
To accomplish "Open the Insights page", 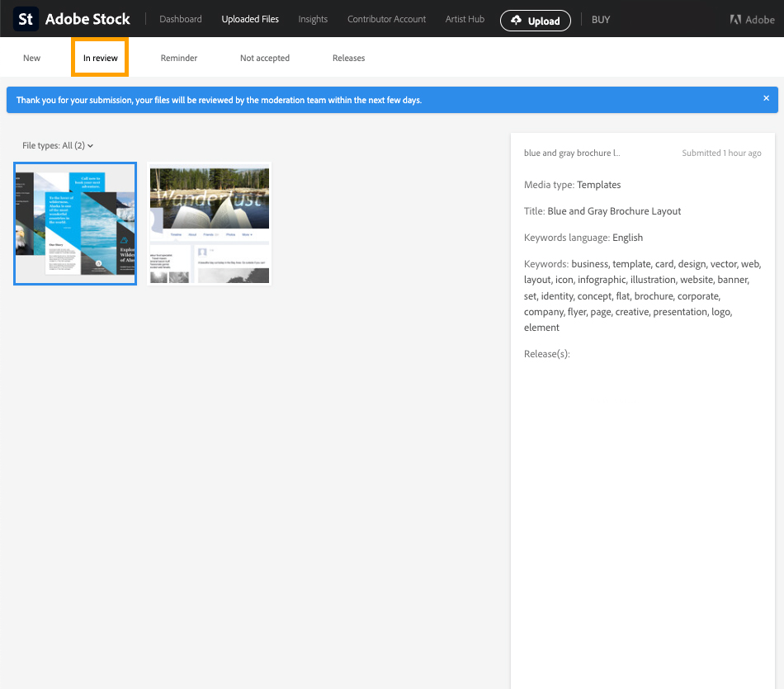I will tap(313, 19).
